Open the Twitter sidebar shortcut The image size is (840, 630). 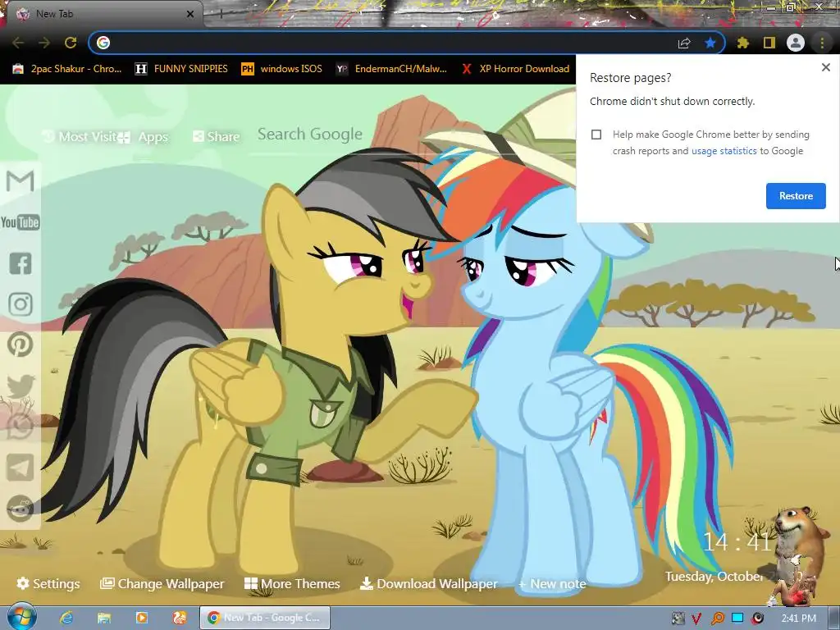pyautogui.click(x=21, y=386)
